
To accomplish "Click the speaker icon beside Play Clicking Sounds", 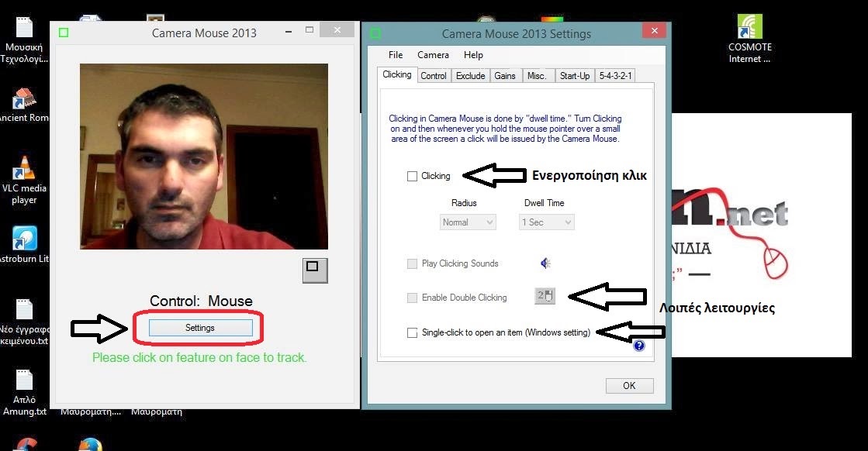I will point(545,263).
